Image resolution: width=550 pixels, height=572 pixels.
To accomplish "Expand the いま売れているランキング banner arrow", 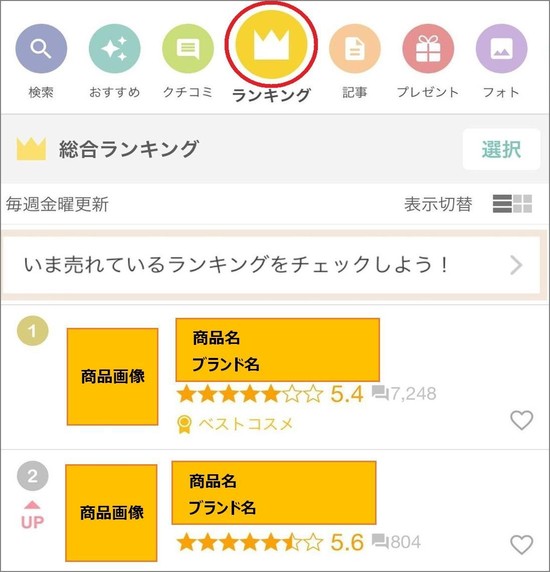I will [516, 265].
